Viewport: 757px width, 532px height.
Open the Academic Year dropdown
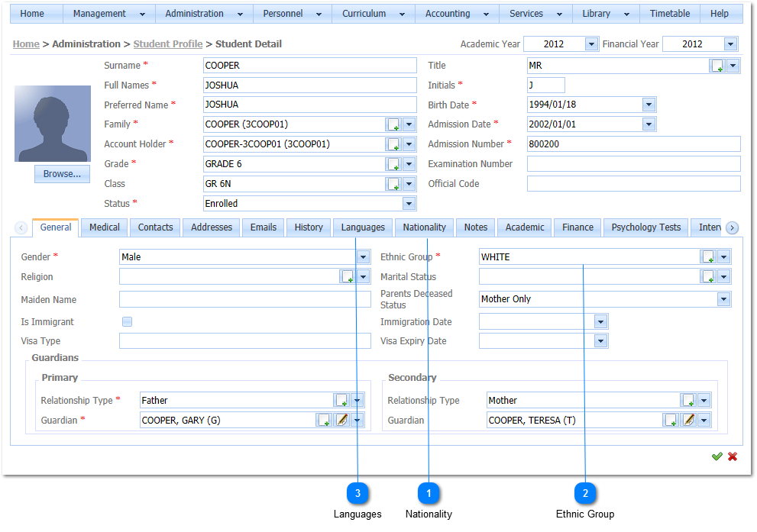[591, 44]
